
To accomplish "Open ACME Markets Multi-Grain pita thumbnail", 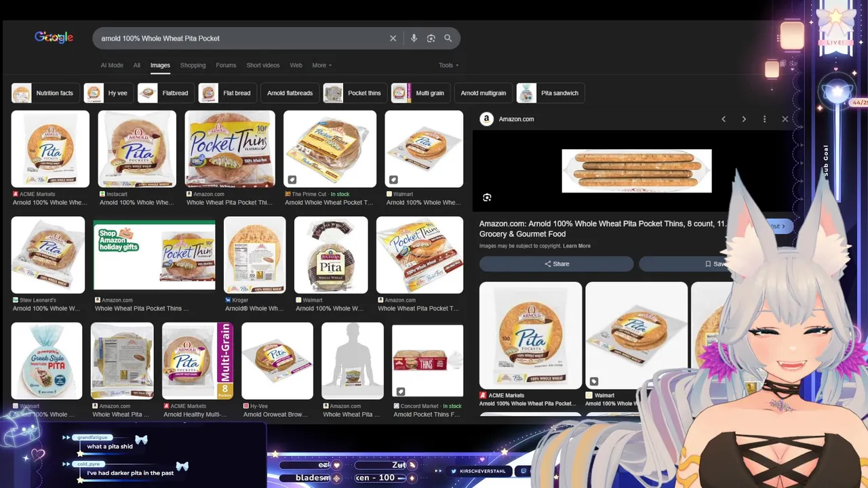I will coord(197,361).
